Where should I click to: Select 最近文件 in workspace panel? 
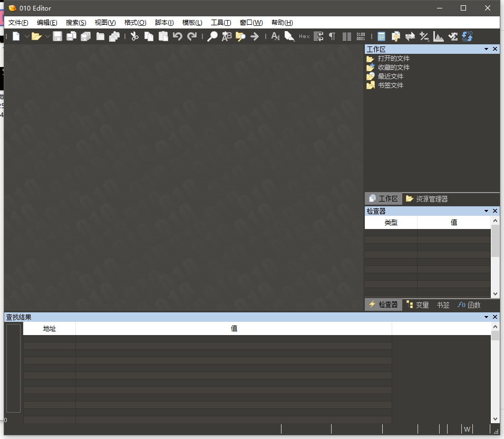click(x=391, y=77)
